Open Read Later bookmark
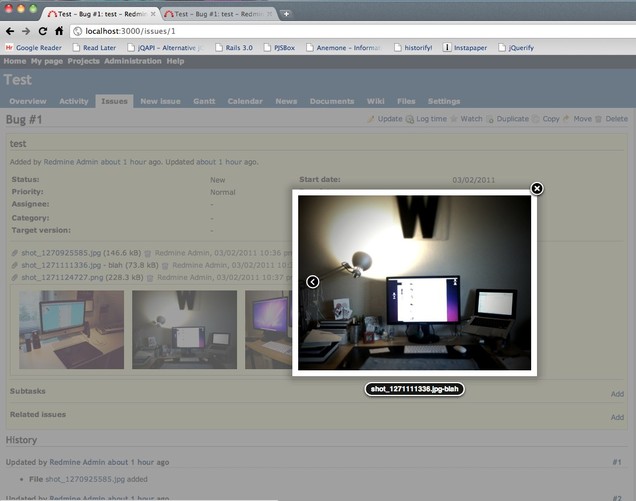This screenshot has width=636, height=501. [x=95, y=48]
